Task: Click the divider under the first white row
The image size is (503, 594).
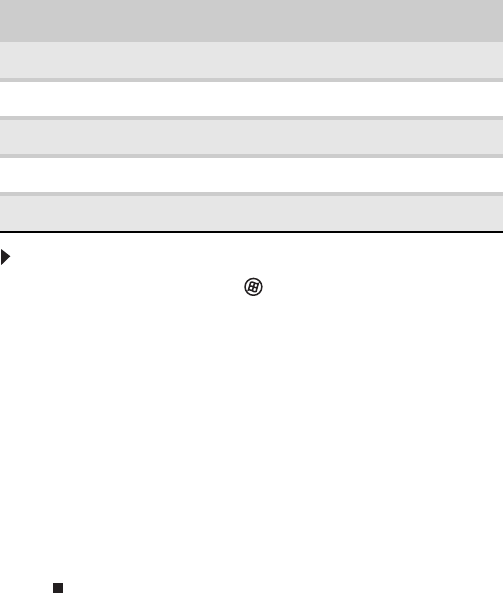Action: pyautogui.click(x=252, y=118)
